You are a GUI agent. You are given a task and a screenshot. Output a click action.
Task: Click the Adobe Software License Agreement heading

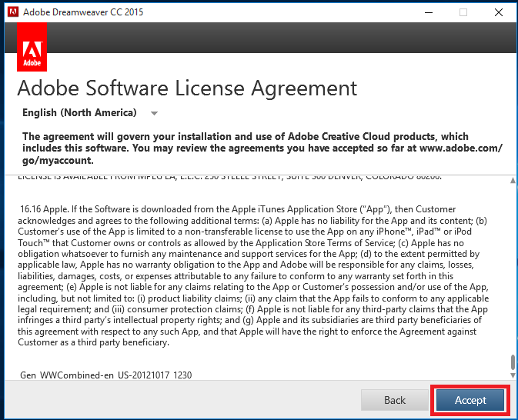(187, 88)
